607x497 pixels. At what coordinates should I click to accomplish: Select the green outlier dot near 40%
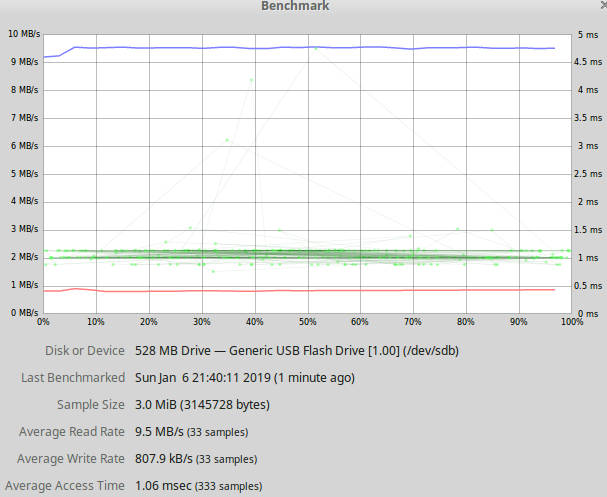(252, 80)
